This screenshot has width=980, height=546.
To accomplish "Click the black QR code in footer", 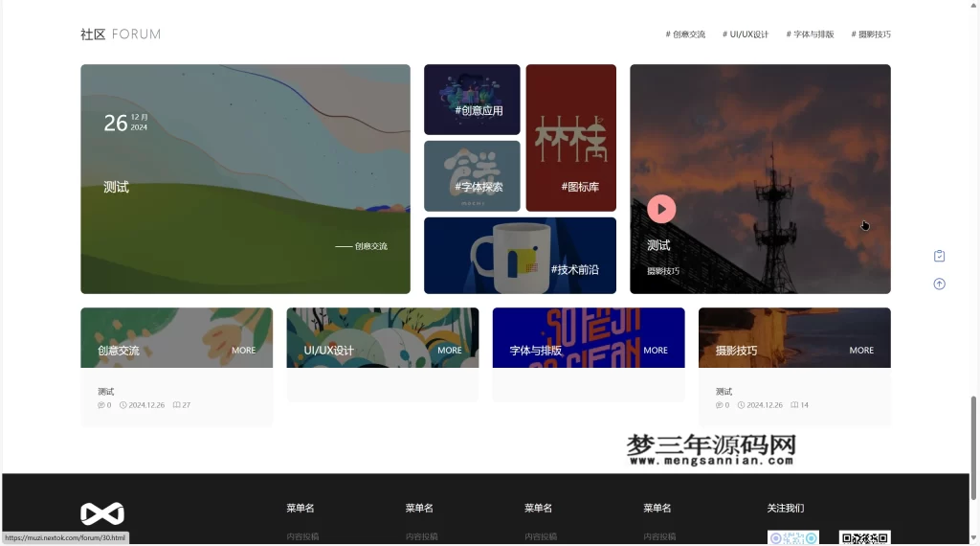I will (865, 537).
